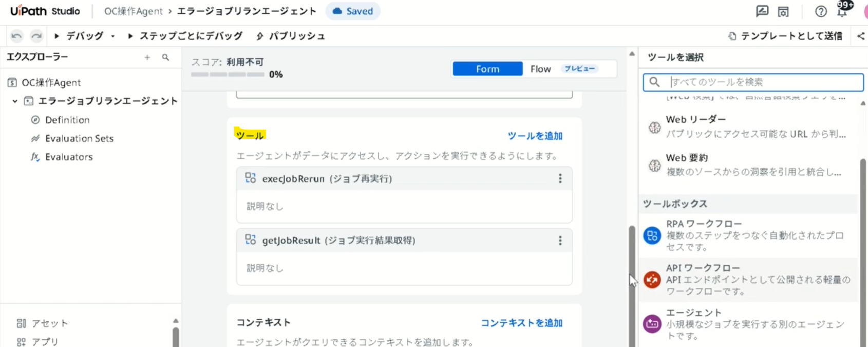
Task: Click the Web 要約 brain icon
Action: pos(654,166)
